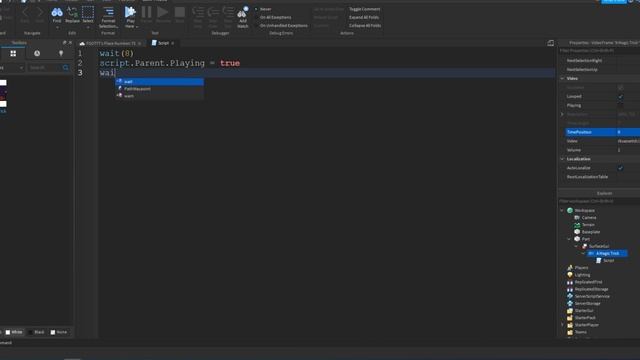
Task: Click the Workspace globe icon in Explorer
Action: tap(570, 210)
